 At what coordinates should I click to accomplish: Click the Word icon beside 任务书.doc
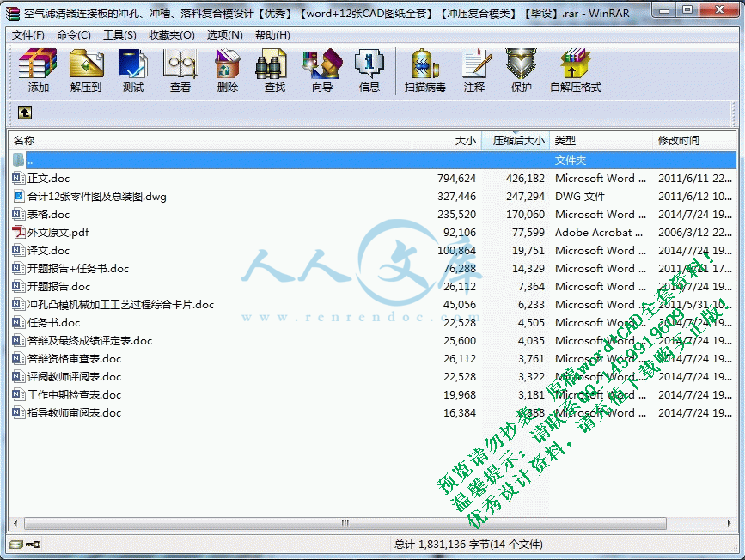click(x=18, y=322)
